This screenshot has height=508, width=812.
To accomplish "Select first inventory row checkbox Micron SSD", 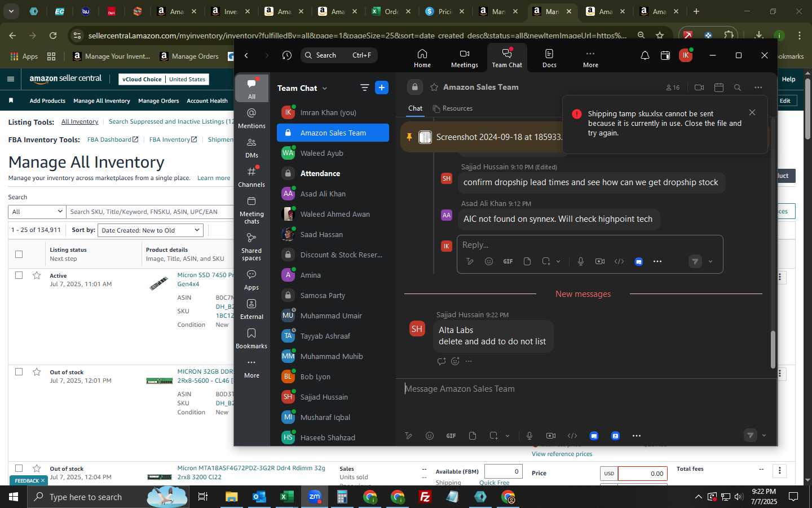I will (x=19, y=275).
